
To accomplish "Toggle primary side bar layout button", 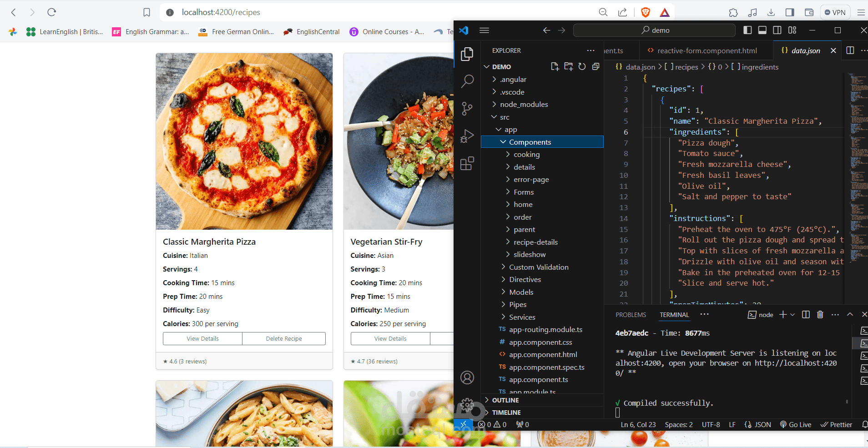I will coord(747,30).
